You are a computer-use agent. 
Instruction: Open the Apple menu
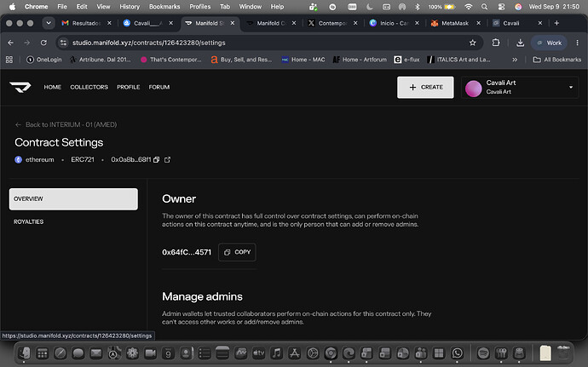[x=13, y=7]
